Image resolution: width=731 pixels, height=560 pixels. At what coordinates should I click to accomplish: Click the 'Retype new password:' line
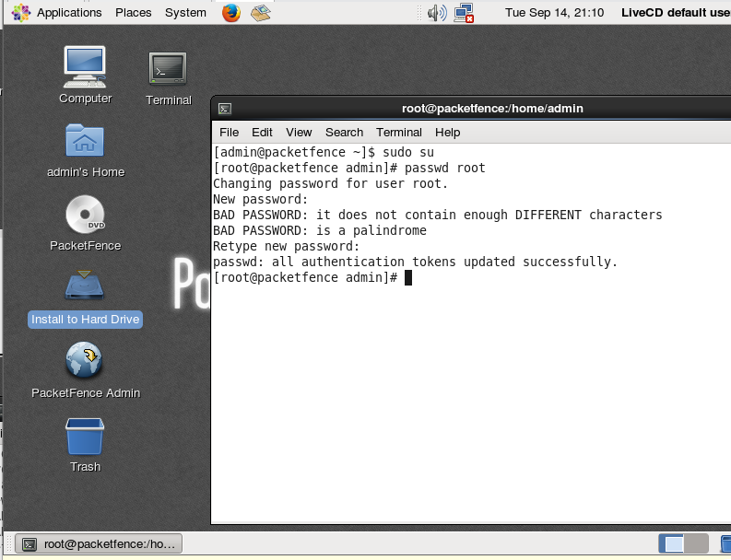(x=287, y=246)
